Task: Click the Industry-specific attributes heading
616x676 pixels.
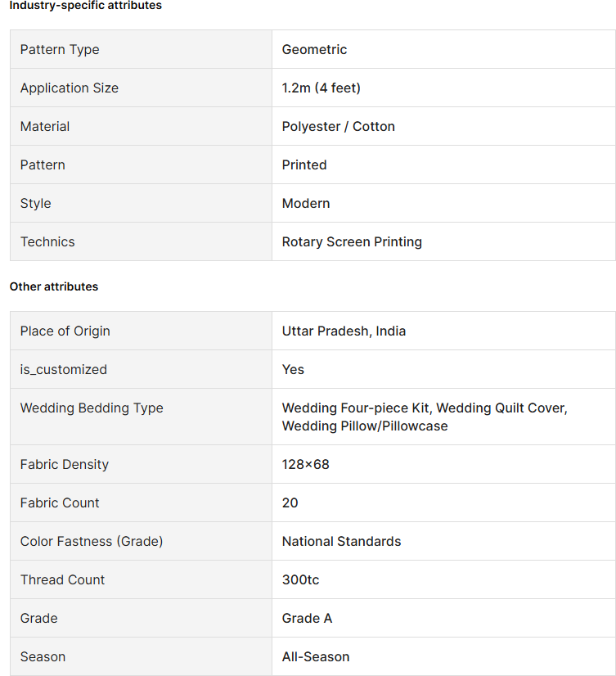Action: click(86, 6)
